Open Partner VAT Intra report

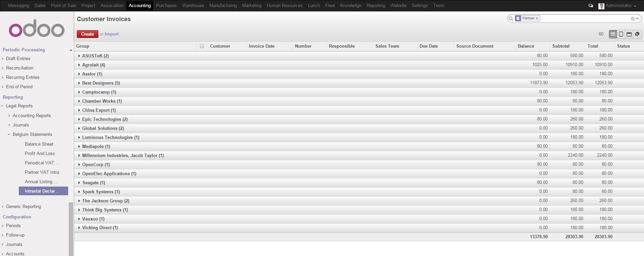[42, 172]
